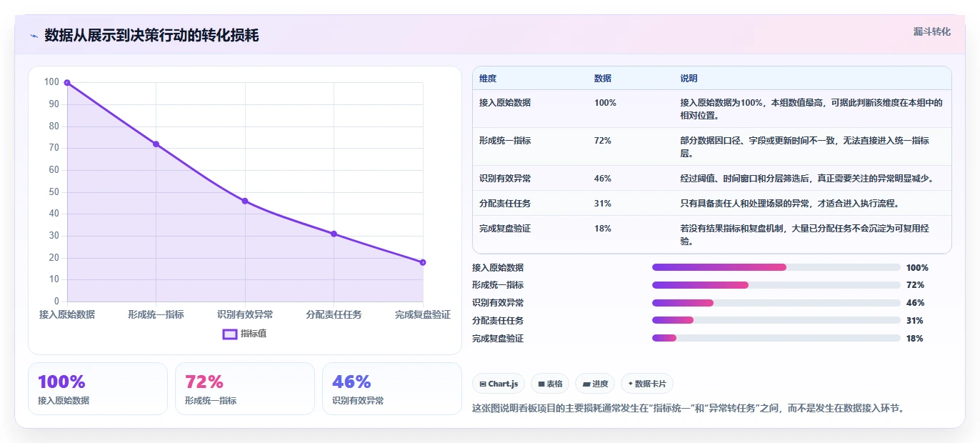The image size is (980, 443).
Task: Click the 完成复盘验证 progress bar
Action: [776, 338]
